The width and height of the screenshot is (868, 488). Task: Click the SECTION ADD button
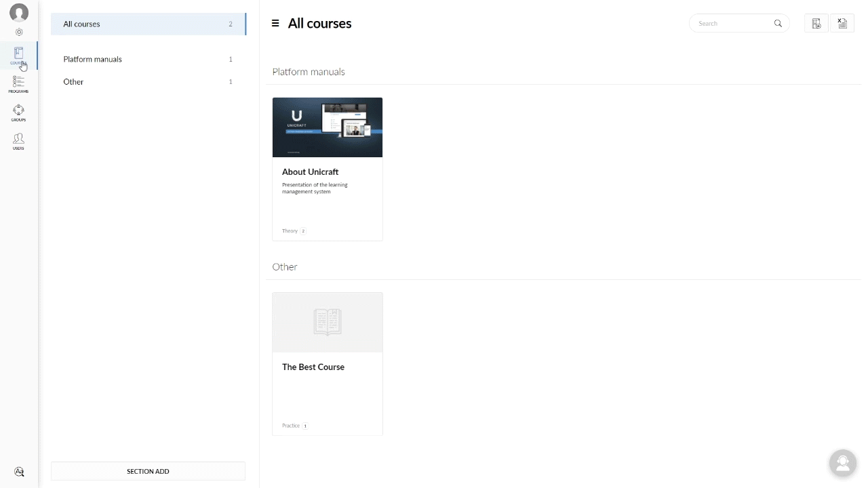pos(148,471)
